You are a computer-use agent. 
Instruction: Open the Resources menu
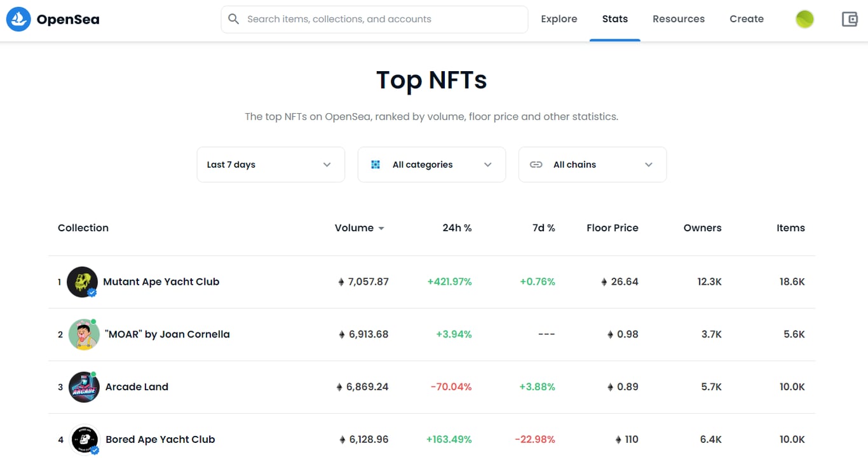(679, 19)
